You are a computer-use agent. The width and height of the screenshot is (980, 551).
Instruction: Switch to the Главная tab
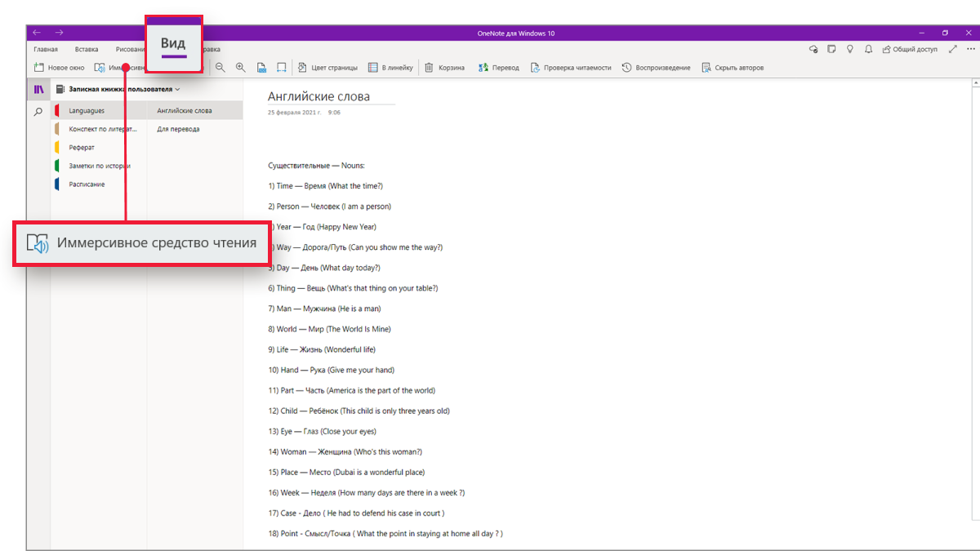pyautogui.click(x=46, y=49)
